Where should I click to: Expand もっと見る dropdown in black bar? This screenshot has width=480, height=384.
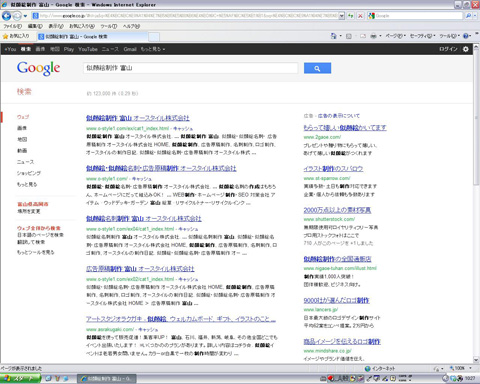pyautogui.click(x=152, y=49)
